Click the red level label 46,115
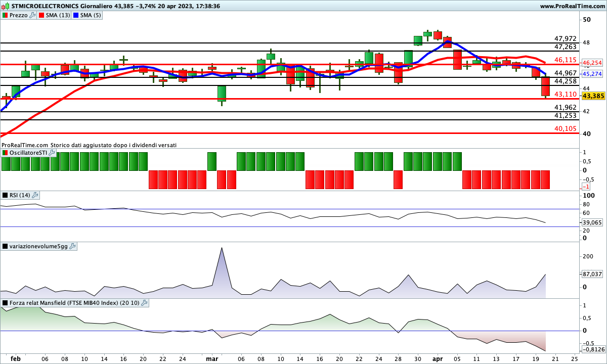The width and height of the screenshot is (607, 364). pos(566,60)
